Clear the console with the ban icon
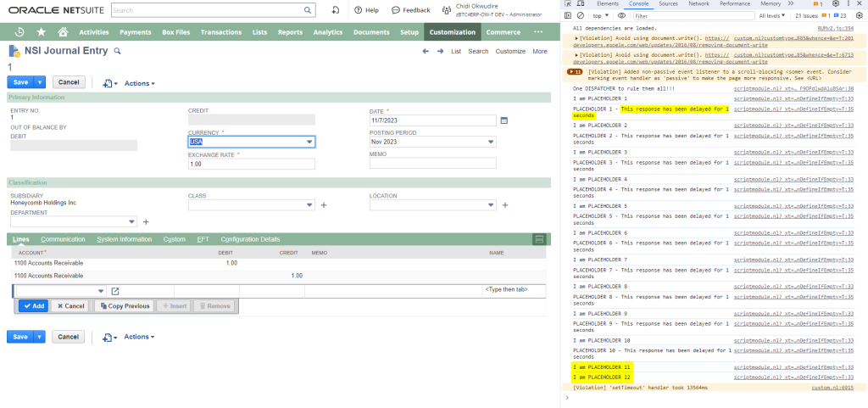This screenshot has height=408, width=868. (581, 16)
